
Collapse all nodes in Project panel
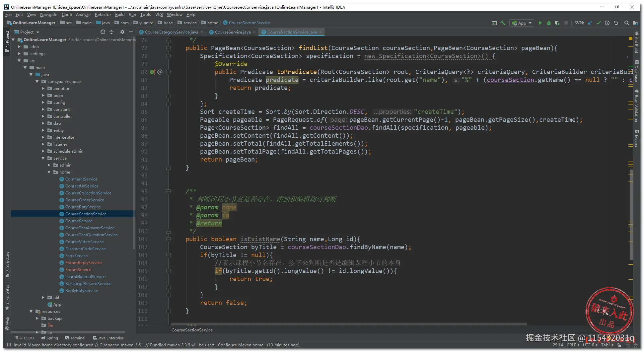(x=111, y=32)
